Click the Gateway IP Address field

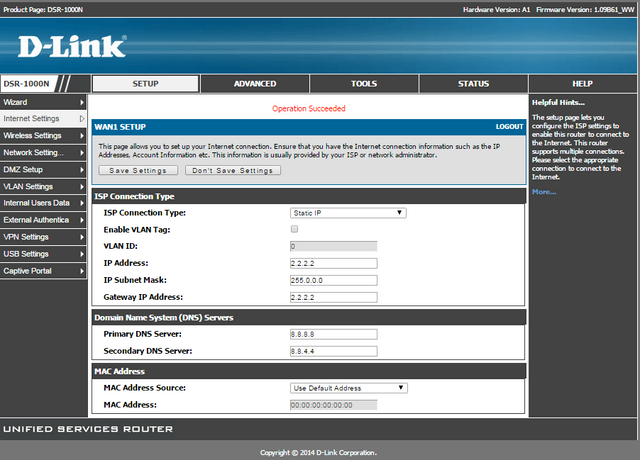tap(333, 298)
